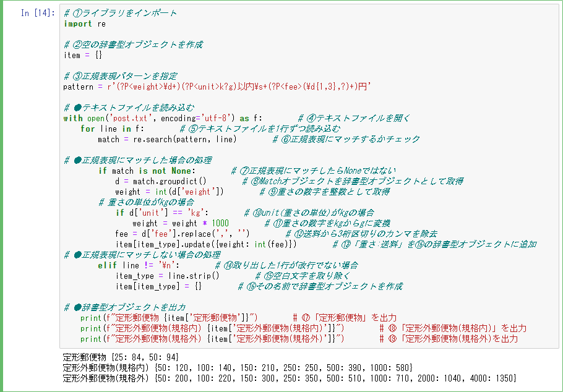Viewport: 563px width, 392px height.
Task: Click the comment ①ライブラリをインポート
Action: pos(120,13)
